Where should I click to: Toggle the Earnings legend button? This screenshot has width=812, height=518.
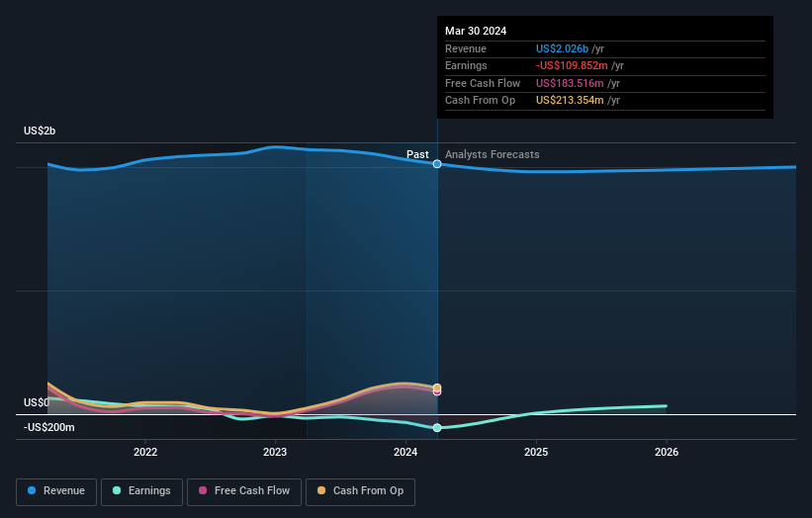[x=141, y=491]
